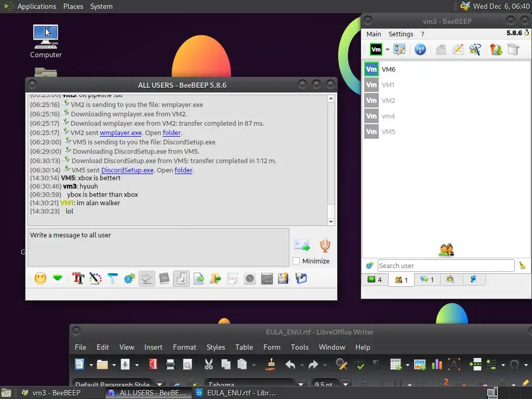Image resolution: width=532 pixels, height=399 pixels.
Task: Open chat settings gear icon
Action: point(129,278)
